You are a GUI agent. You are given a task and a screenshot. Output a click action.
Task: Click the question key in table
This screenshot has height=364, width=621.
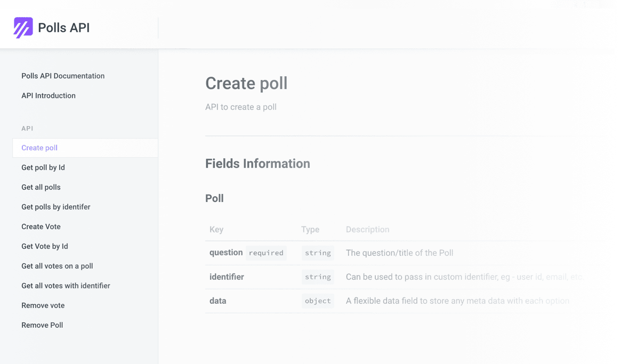(226, 253)
